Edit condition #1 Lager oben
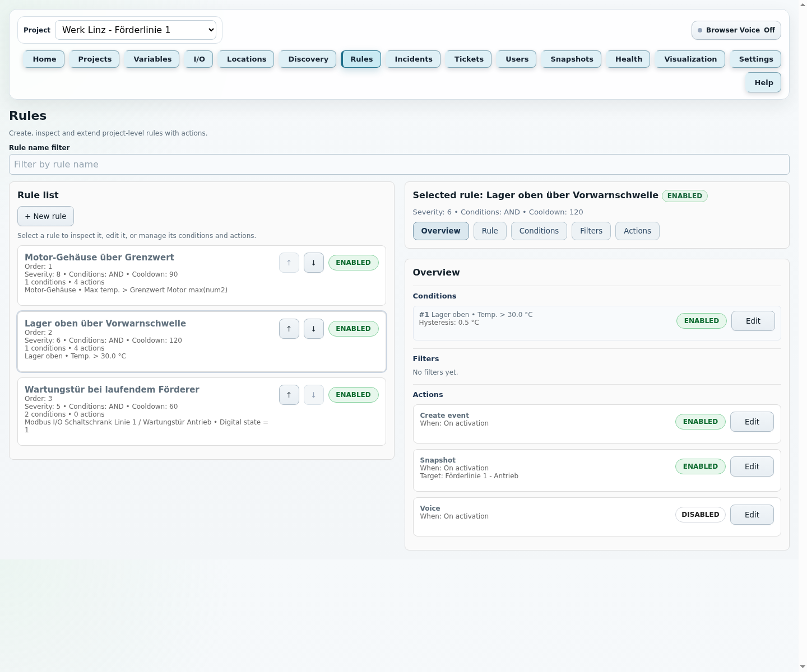The height and width of the screenshot is (672, 807). tap(753, 321)
